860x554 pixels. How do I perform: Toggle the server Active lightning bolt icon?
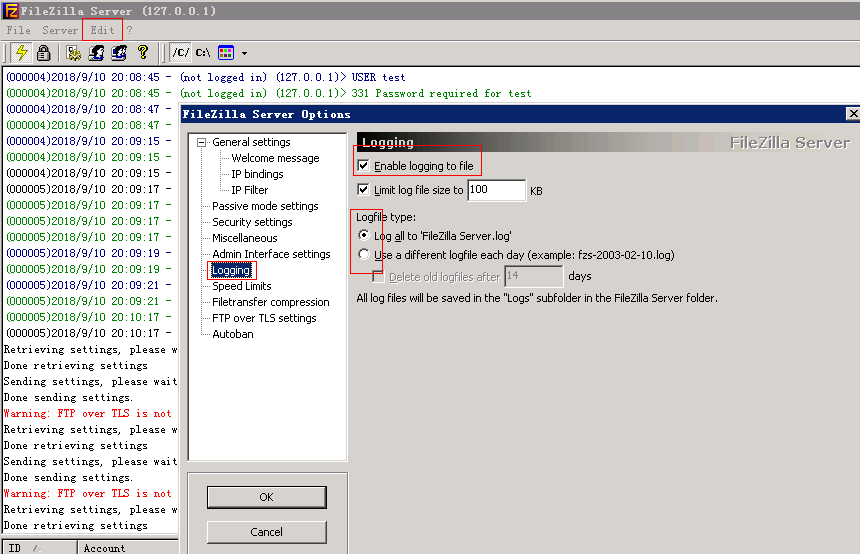21,53
